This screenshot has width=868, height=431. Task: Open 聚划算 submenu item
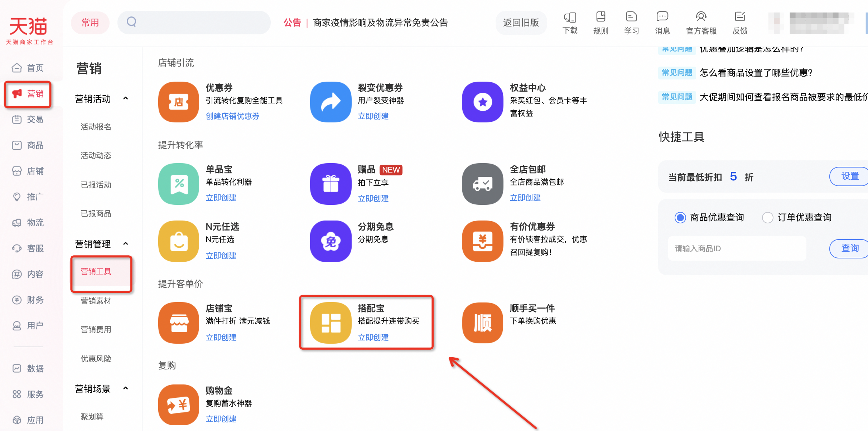click(92, 417)
